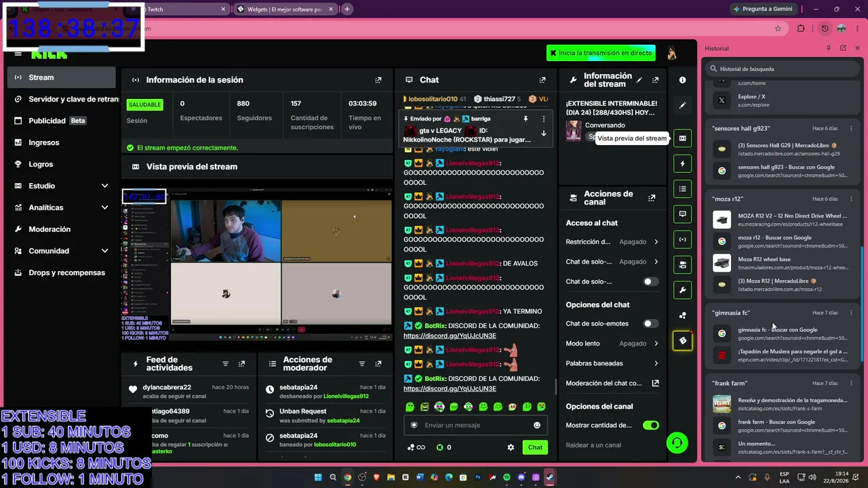Click Inicia la transmisión en directo button
The width and height of the screenshot is (868, 488).
pyautogui.click(x=601, y=53)
